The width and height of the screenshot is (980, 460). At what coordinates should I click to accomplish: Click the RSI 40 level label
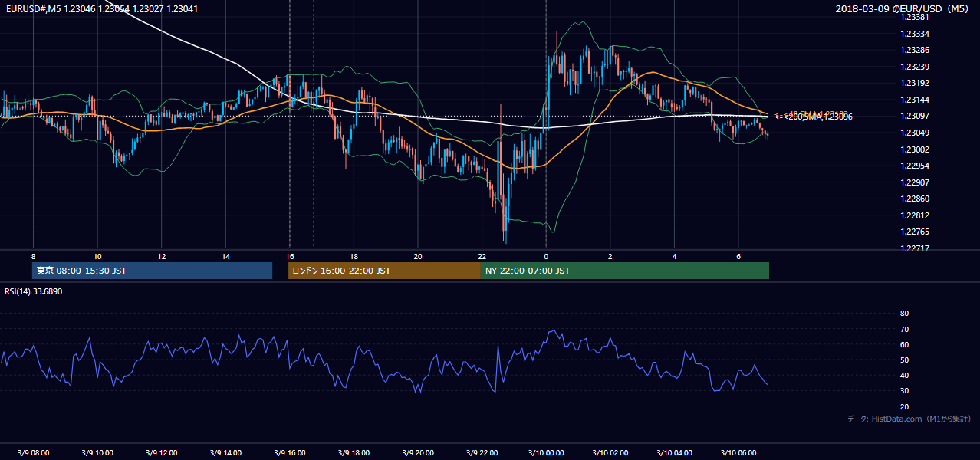[904, 375]
